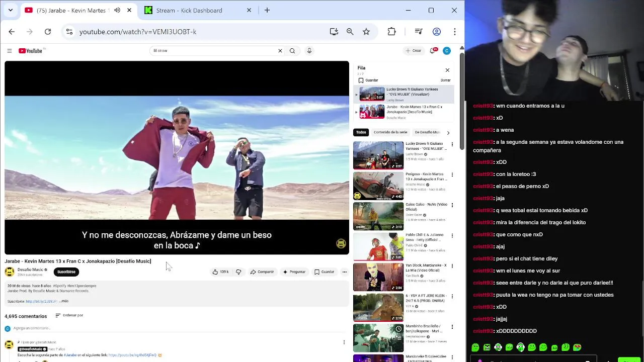Clear the YouTube search text

tap(280, 51)
